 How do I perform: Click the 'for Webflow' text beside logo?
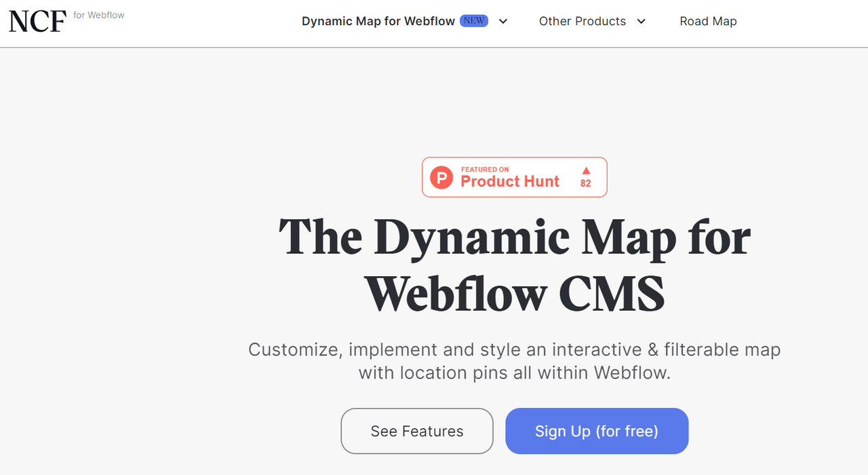coord(99,15)
